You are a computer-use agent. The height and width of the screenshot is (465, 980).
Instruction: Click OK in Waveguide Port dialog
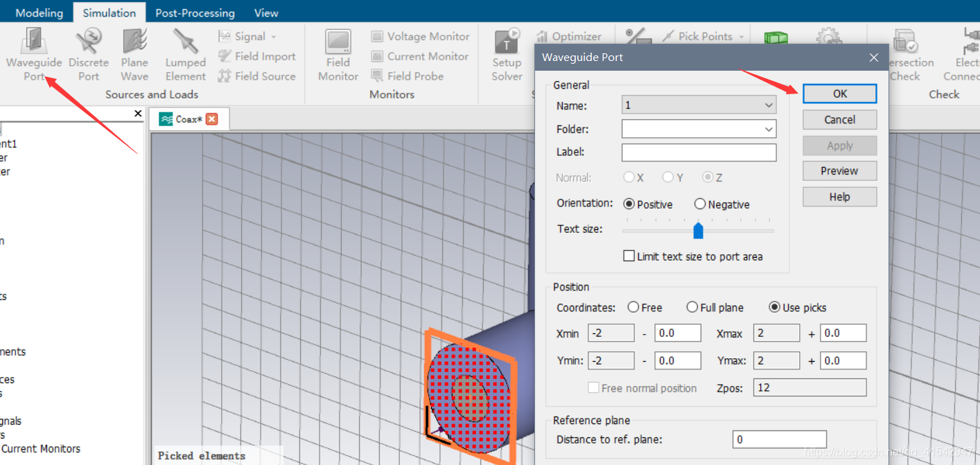[x=839, y=94]
